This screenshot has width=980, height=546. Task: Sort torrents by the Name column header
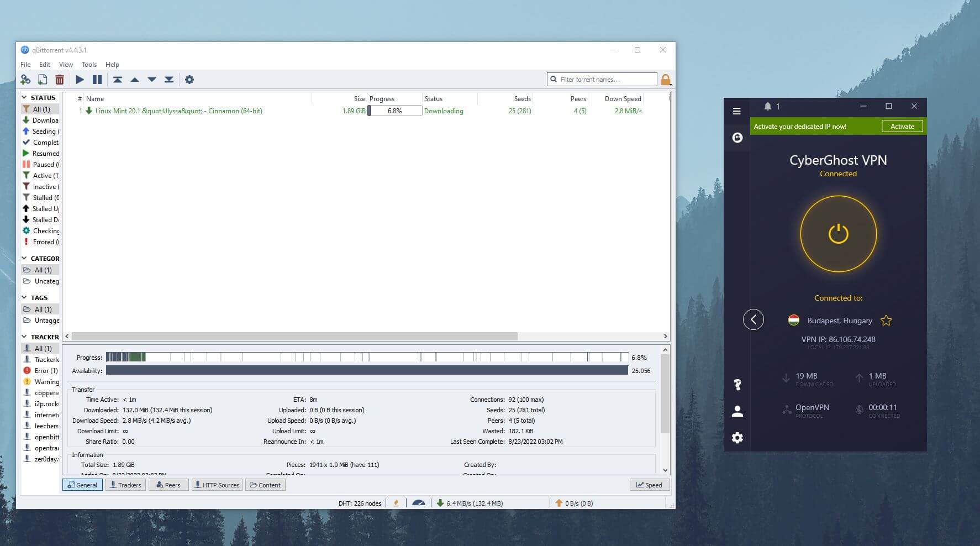tap(198, 99)
